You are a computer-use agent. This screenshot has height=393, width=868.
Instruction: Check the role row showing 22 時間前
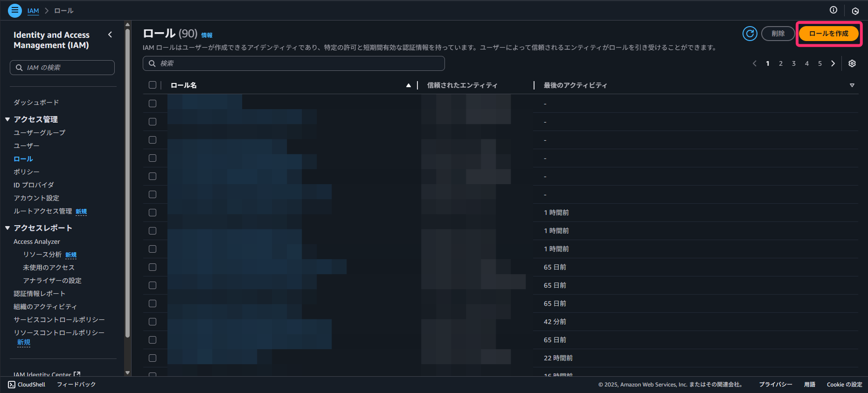[153, 358]
